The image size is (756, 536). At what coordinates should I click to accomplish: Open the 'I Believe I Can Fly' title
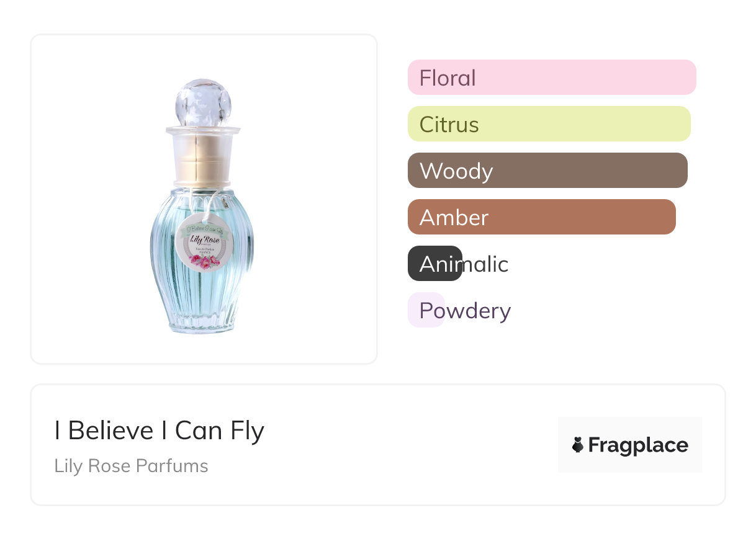pos(160,431)
